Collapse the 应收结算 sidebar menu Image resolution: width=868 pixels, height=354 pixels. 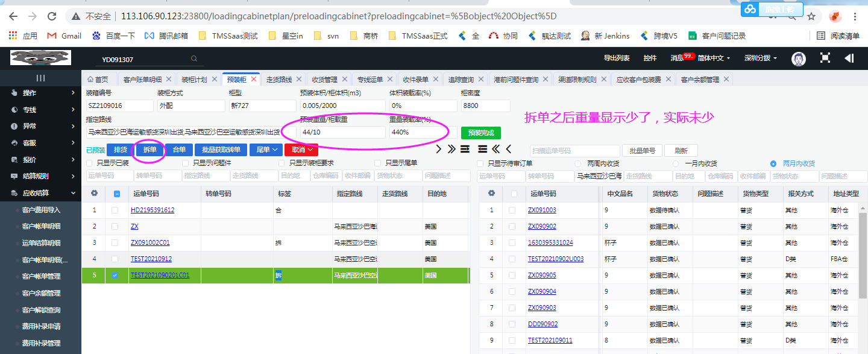tap(40, 193)
